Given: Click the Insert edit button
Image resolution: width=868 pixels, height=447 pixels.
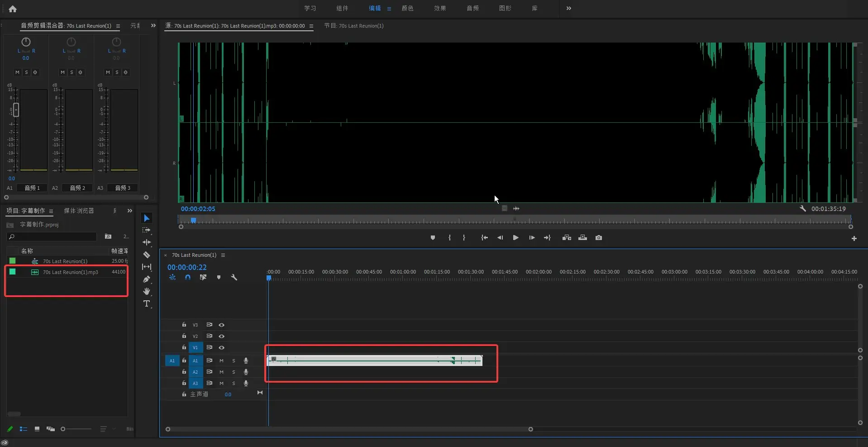Looking at the screenshot, I should tap(567, 238).
